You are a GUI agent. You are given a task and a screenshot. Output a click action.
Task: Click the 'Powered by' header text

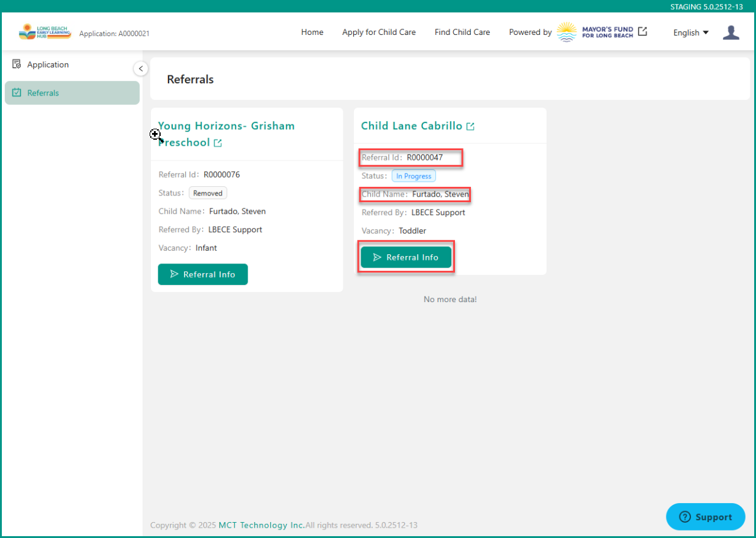pos(530,32)
